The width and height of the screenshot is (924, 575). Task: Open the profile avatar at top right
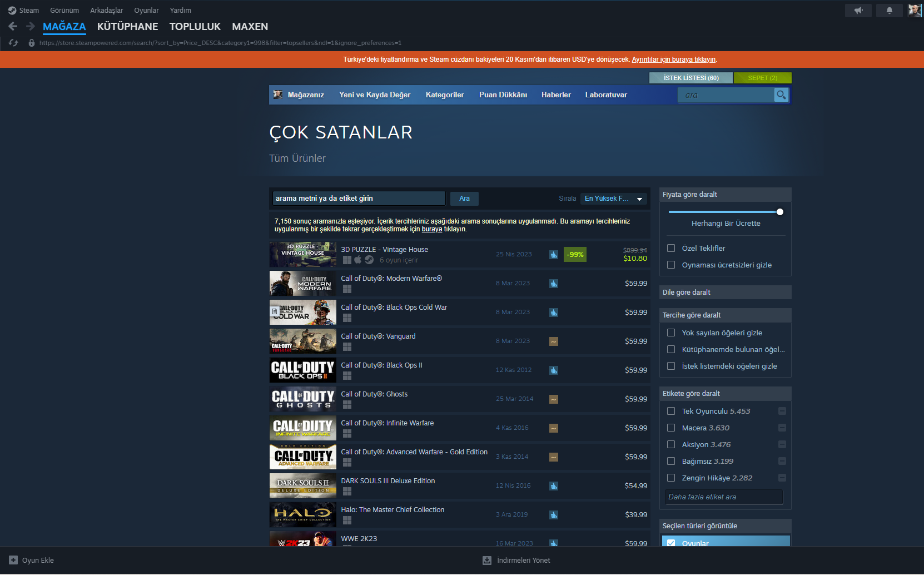(x=915, y=11)
